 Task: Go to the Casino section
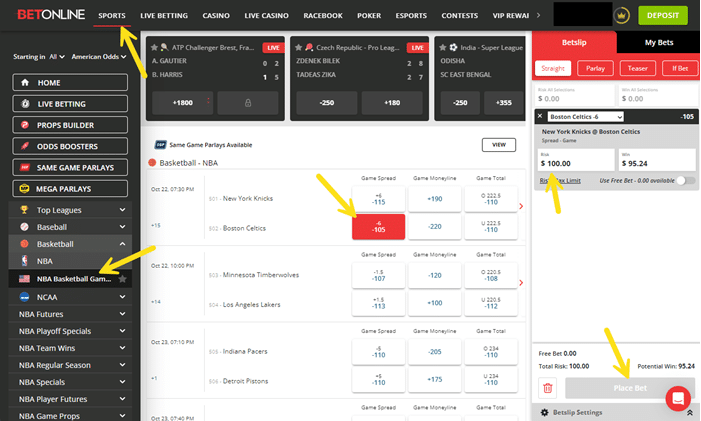(216, 16)
